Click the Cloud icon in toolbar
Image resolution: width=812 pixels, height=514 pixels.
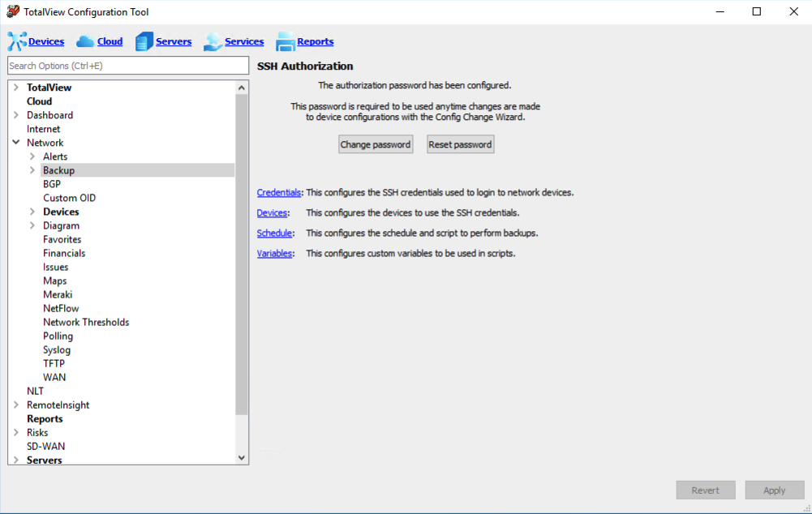click(85, 41)
